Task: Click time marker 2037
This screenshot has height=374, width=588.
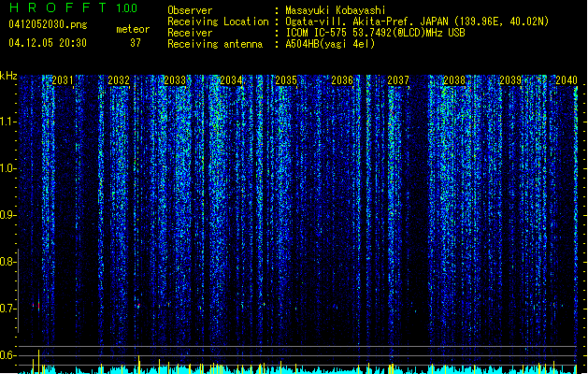Action: pyautogui.click(x=398, y=80)
